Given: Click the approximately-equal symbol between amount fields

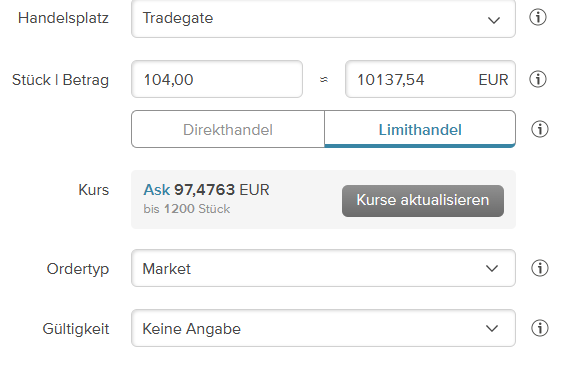Looking at the screenshot, I should pyautogui.click(x=324, y=79).
